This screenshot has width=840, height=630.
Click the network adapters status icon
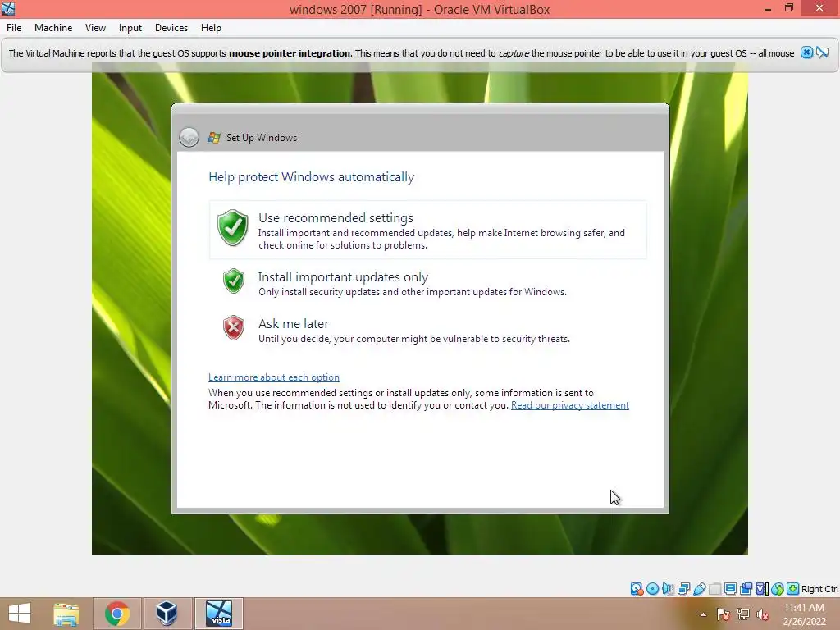[x=683, y=589]
